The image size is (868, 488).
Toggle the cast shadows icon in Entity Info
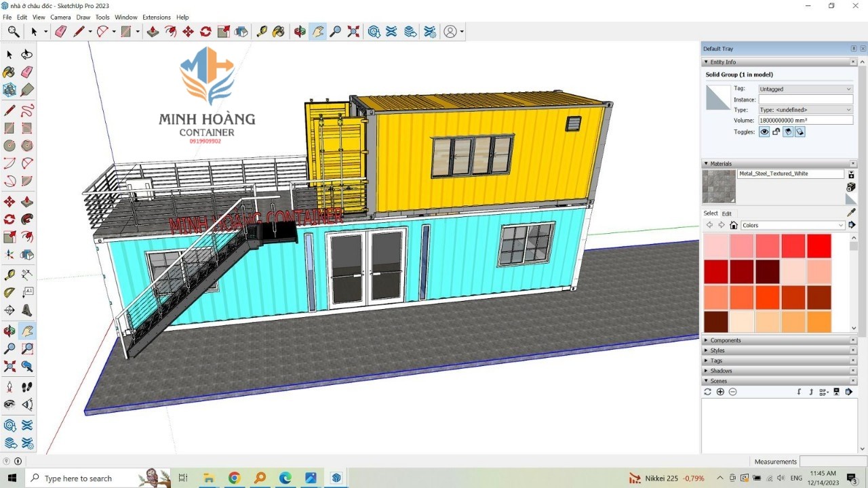point(800,132)
